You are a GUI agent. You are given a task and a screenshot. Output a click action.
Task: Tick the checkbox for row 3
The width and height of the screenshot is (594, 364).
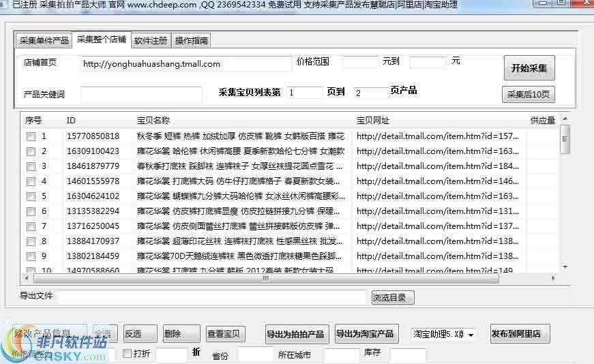pyautogui.click(x=31, y=166)
